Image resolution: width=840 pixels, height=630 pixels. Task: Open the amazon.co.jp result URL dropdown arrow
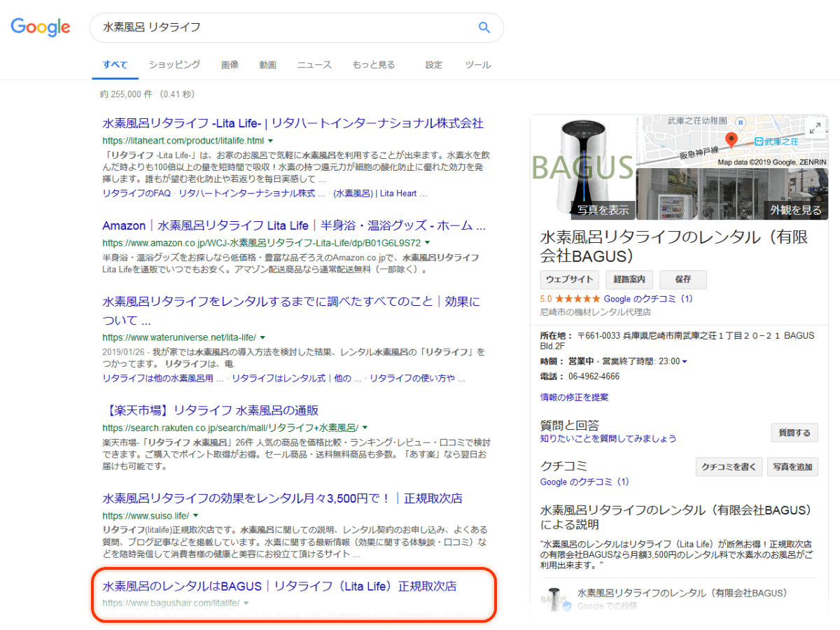(x=427, y=243)
